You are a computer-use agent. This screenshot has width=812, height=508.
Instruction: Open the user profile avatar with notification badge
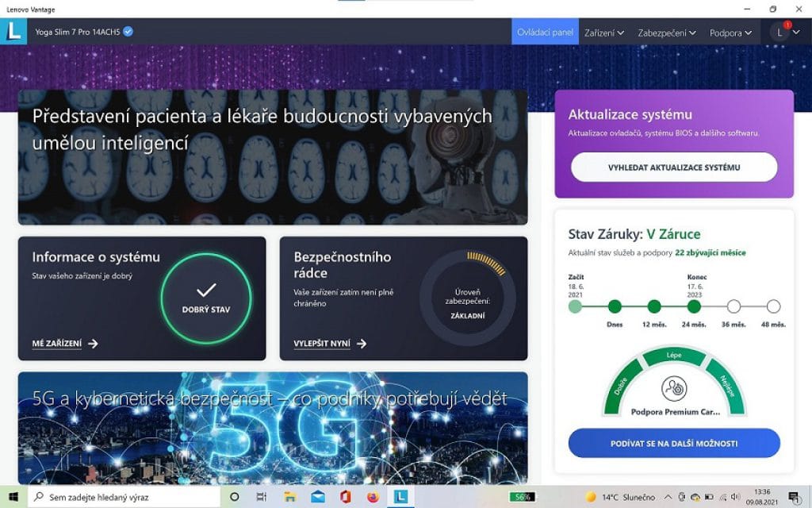tap(779, 32)
